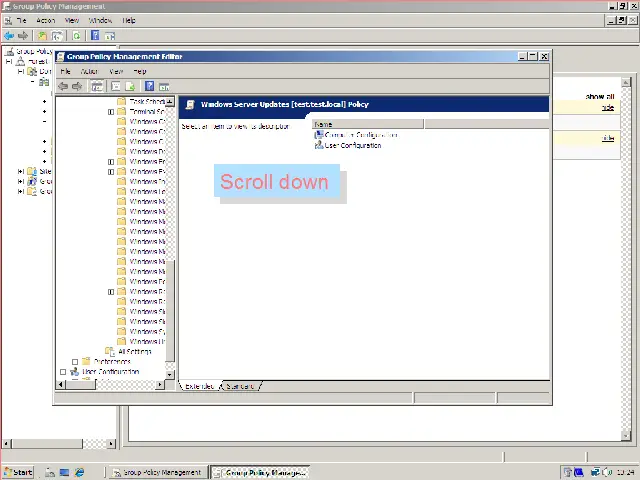This screenshot has width=640, height=480.
Task: Select Preferences folder in editor tree
Action: [106, 362]
